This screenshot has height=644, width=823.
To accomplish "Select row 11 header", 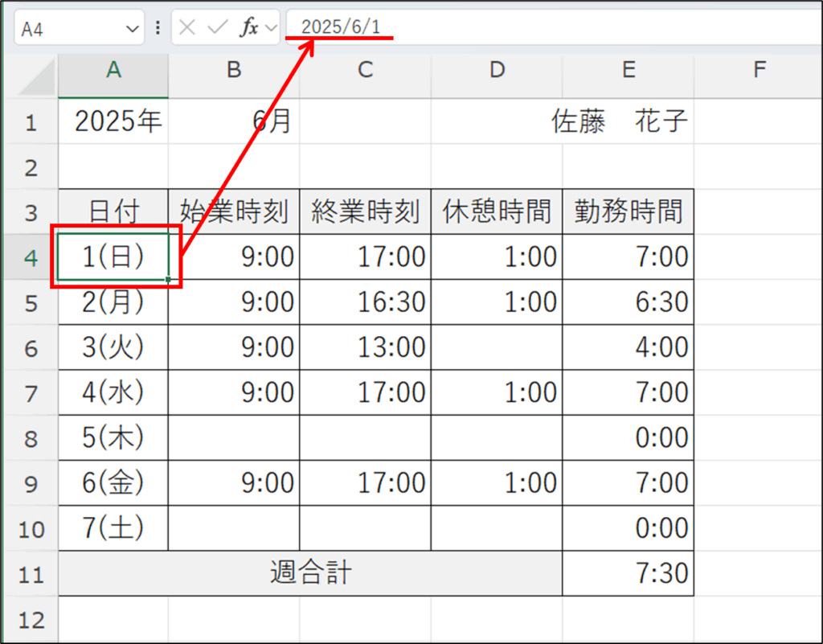I will tap(30, 574).
